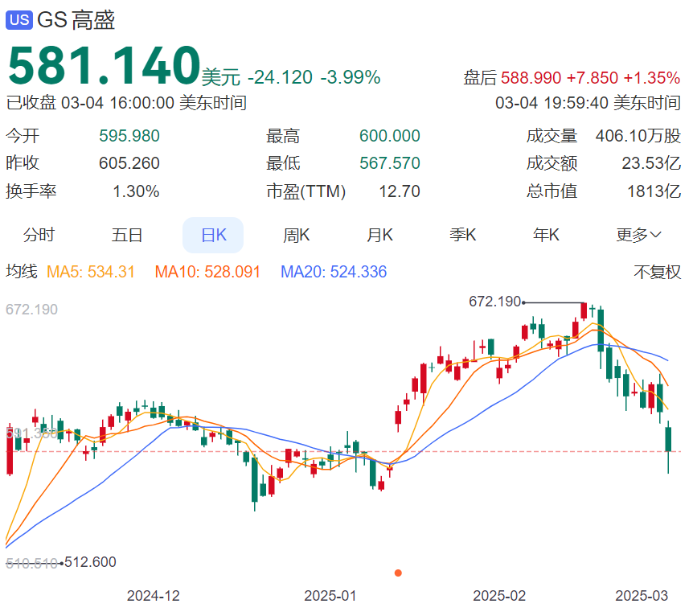
Task: Click the after-hours time 03-04 19:59:40
Action: click(x=552, y=103)
